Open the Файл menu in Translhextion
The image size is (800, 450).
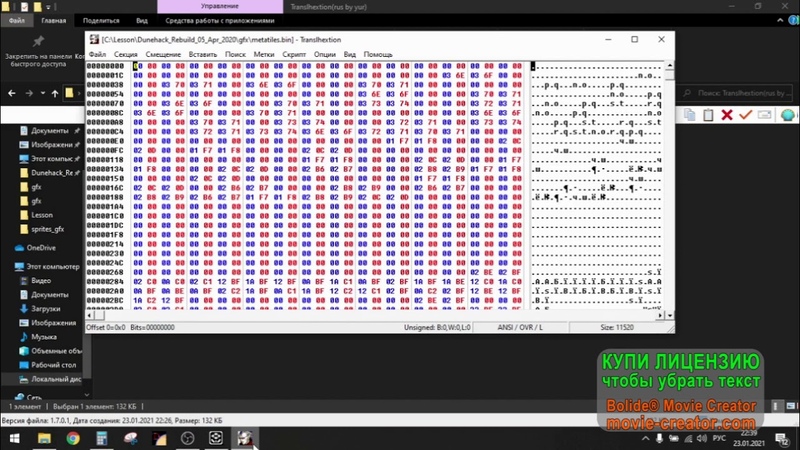click(97, 54)
